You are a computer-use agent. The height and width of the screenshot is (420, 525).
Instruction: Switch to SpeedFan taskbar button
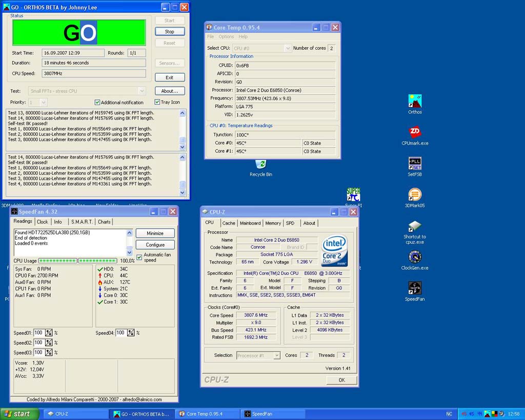click(x=273, y=414)
